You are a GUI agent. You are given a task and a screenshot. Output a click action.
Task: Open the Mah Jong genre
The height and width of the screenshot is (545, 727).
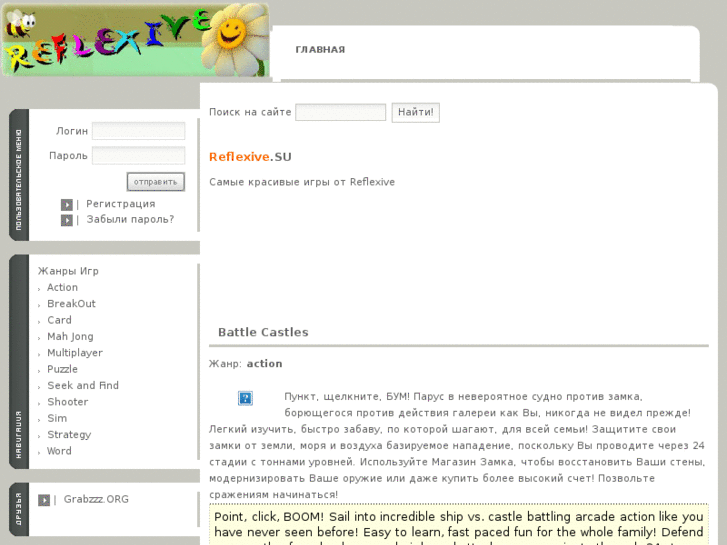70,337
